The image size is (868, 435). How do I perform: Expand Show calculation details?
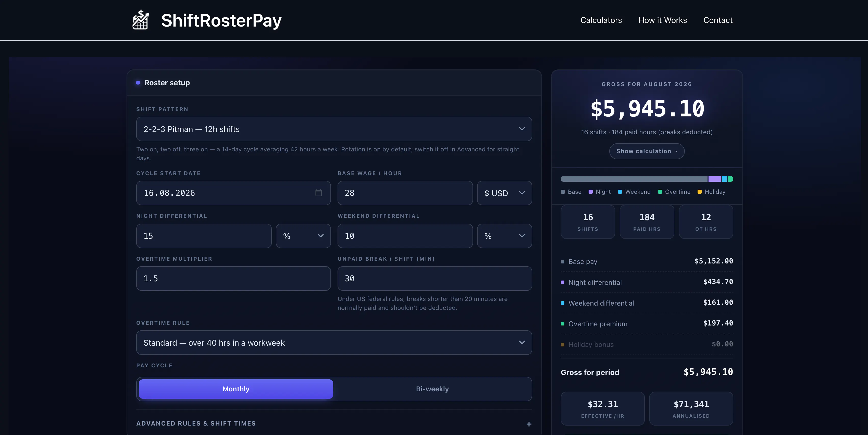647,151
